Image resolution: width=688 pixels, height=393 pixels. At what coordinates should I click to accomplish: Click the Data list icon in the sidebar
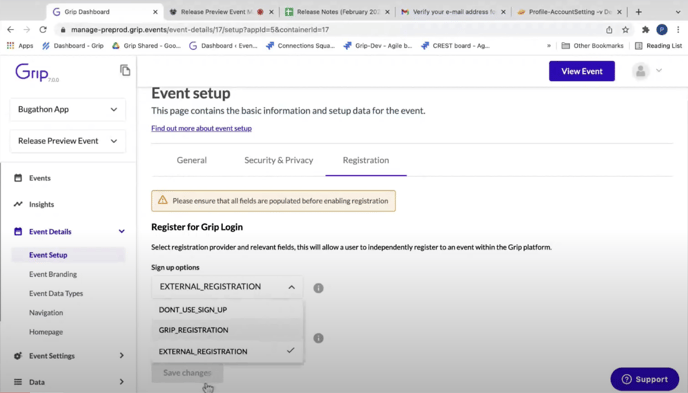coord(18,382)
